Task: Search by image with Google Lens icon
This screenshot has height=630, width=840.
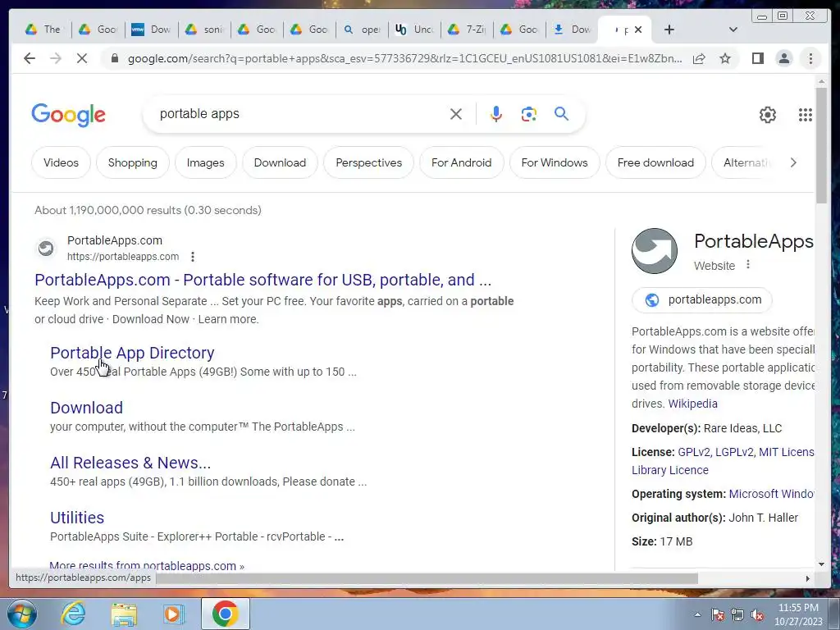Action: click(x=529, y=114)
